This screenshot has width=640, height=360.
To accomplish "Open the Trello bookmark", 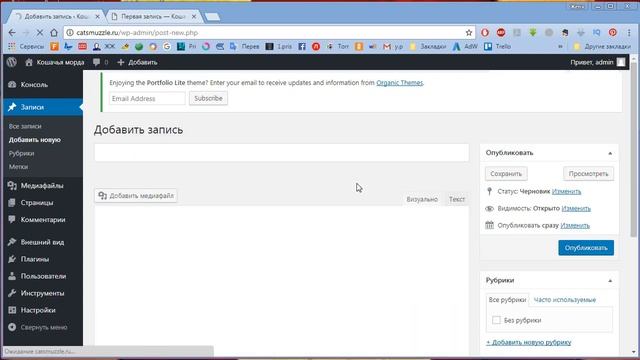I will (497, 47).
